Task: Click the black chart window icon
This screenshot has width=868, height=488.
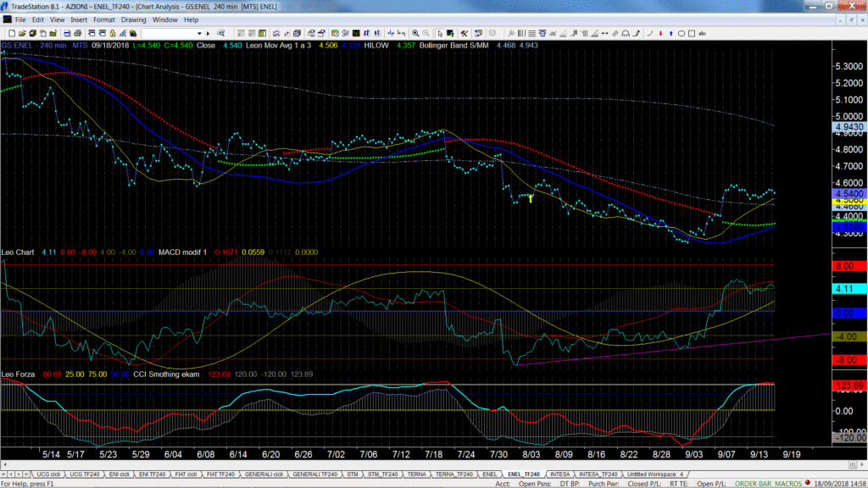Action: click(356, 33)
